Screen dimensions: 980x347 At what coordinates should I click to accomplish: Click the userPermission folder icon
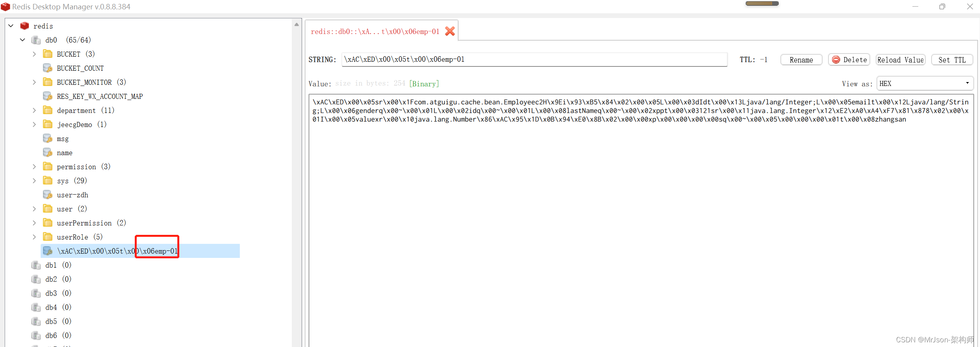[48, 223]
